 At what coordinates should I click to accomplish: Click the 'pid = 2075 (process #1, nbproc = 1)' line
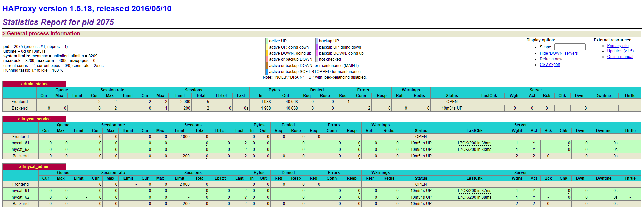(x=36, y=47)
